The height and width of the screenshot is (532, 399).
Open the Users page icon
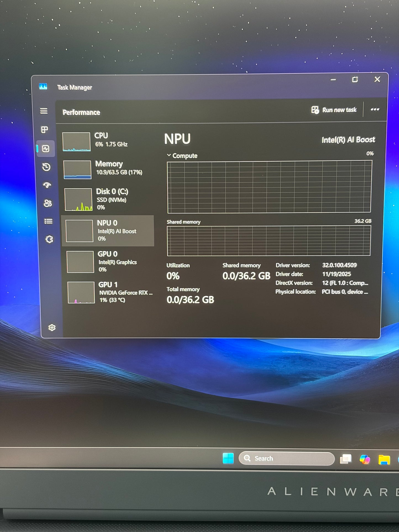(x=48, y=203)
